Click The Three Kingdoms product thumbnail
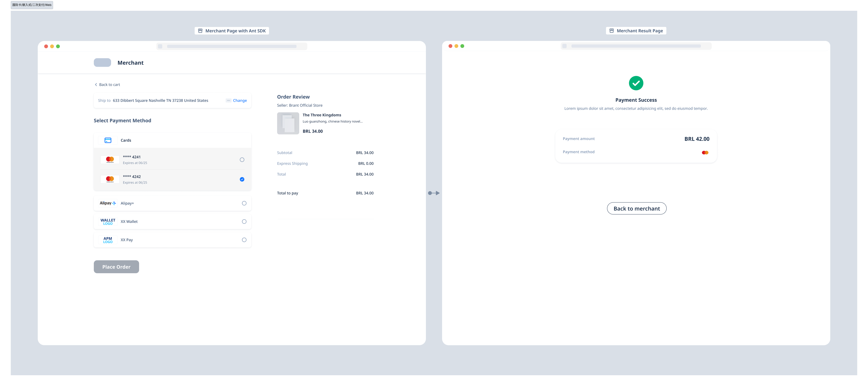The width and height of the screenshot is (868, 386). coord(288,124)
